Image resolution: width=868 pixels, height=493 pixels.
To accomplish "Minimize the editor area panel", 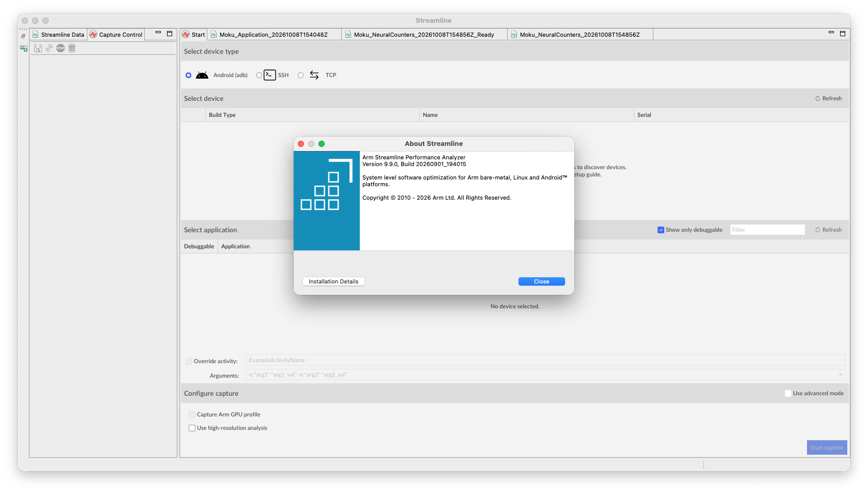I will [x=831, y=33].
